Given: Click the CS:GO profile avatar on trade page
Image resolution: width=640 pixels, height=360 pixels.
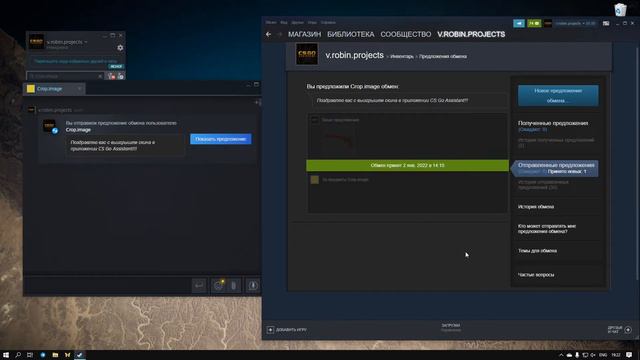Looking at the screenshot, I should click(307, 54).
